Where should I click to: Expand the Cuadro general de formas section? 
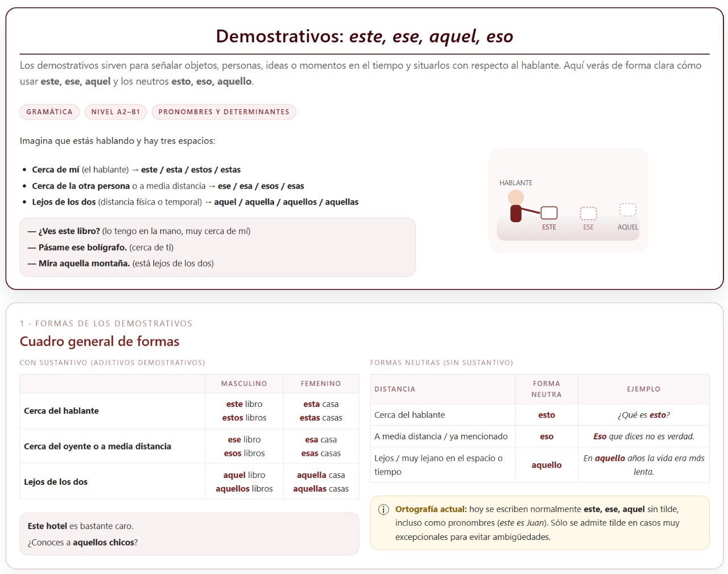pyautogui.click(x=100, y=341)
